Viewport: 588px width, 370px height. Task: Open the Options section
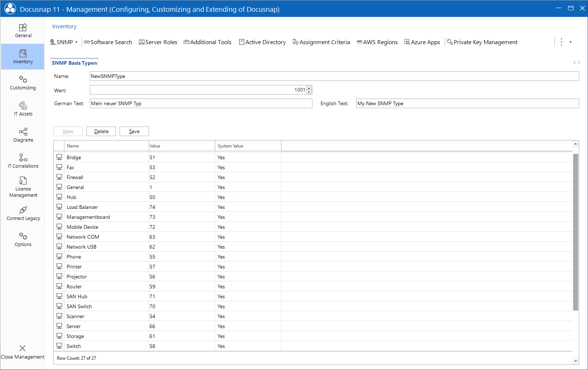click(23, 240)
